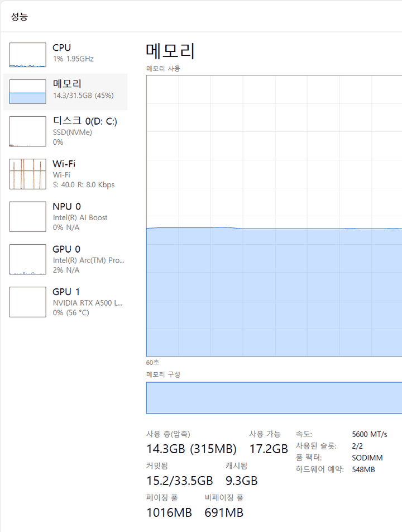
Task: Click the 비페이징 풀 label
Action: tap(224, 498)
